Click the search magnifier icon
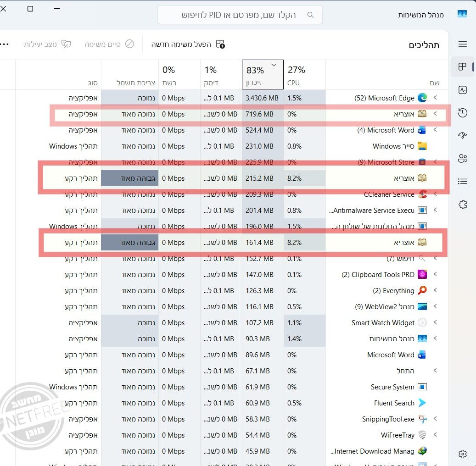The image size is (476, 466). point(310,15)
